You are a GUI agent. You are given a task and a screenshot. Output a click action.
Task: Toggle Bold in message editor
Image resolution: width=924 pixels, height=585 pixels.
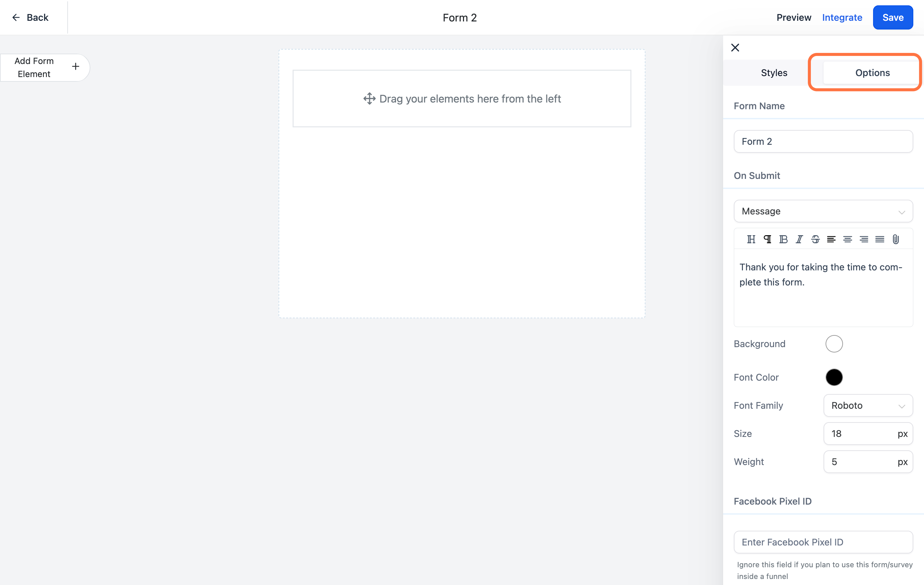point(783,239)
